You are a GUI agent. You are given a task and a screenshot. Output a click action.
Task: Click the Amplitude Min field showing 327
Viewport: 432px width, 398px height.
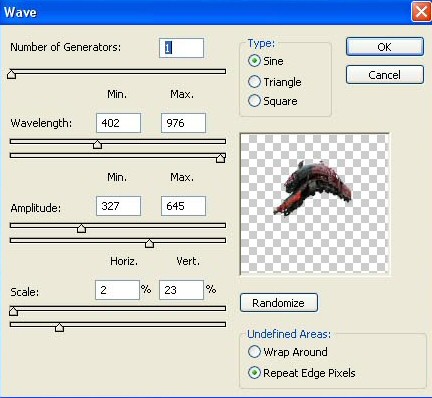click(x=118, y=206)
